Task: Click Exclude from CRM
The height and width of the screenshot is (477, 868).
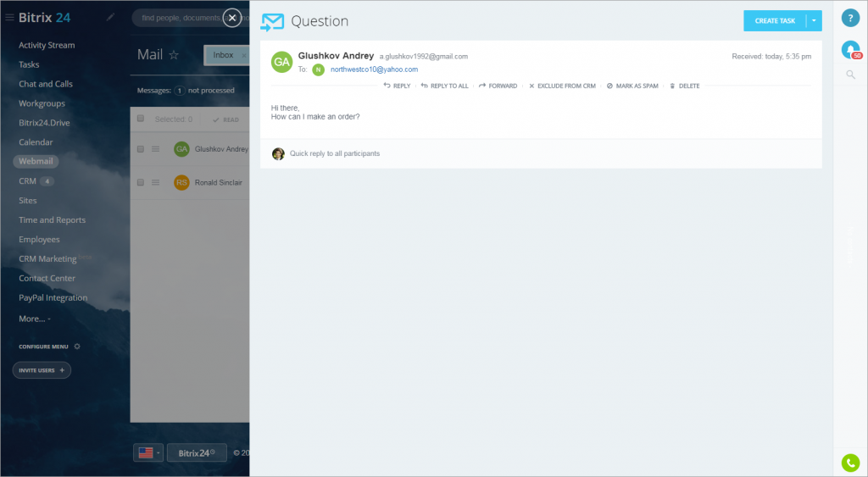Action: [x=563, y=86]
